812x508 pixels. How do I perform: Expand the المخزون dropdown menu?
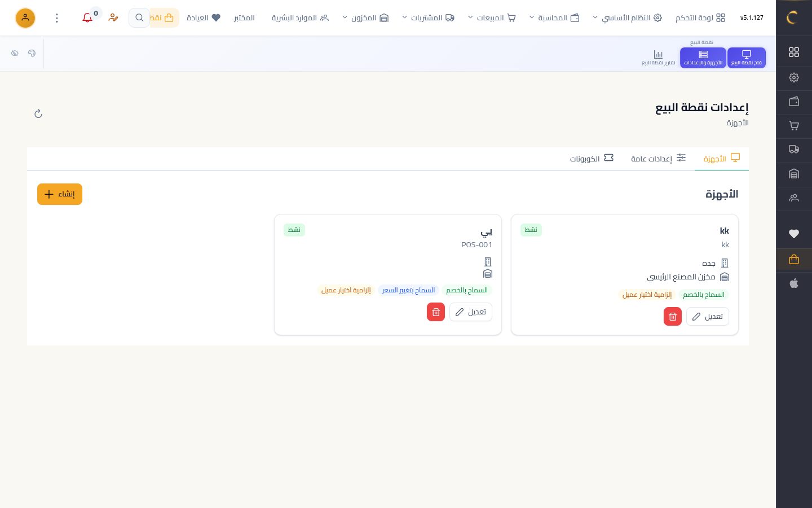tap(365, 18)
